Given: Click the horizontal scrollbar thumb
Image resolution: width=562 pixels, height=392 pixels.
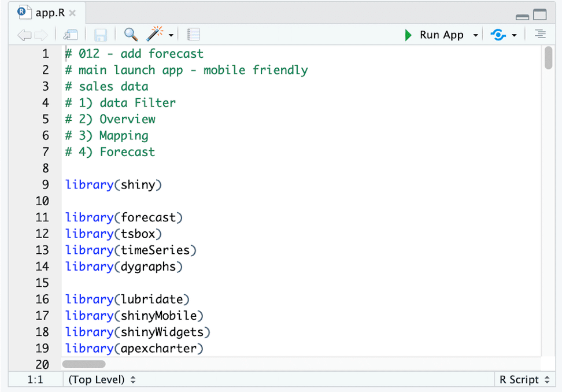Looking at the screenshot, I should point(84,364).
